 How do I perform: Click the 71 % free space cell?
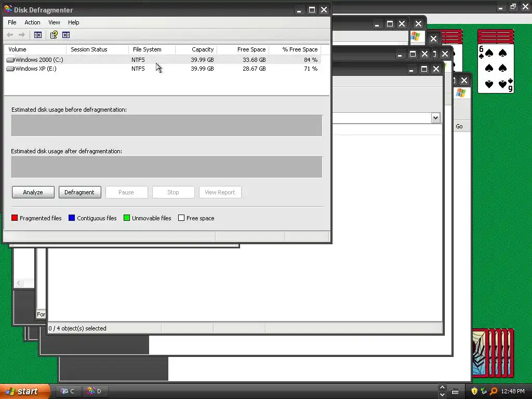click(x=311, y=69)
